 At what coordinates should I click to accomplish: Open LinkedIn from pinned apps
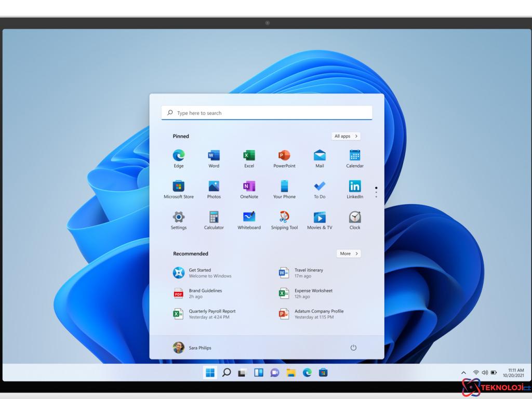coord(355,185)
